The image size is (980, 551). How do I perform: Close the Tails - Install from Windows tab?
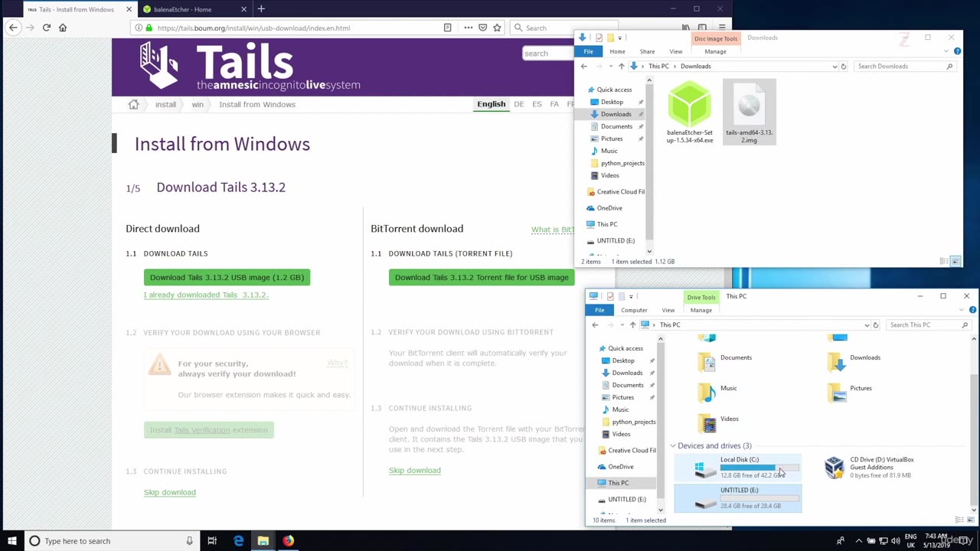[129, 9]
